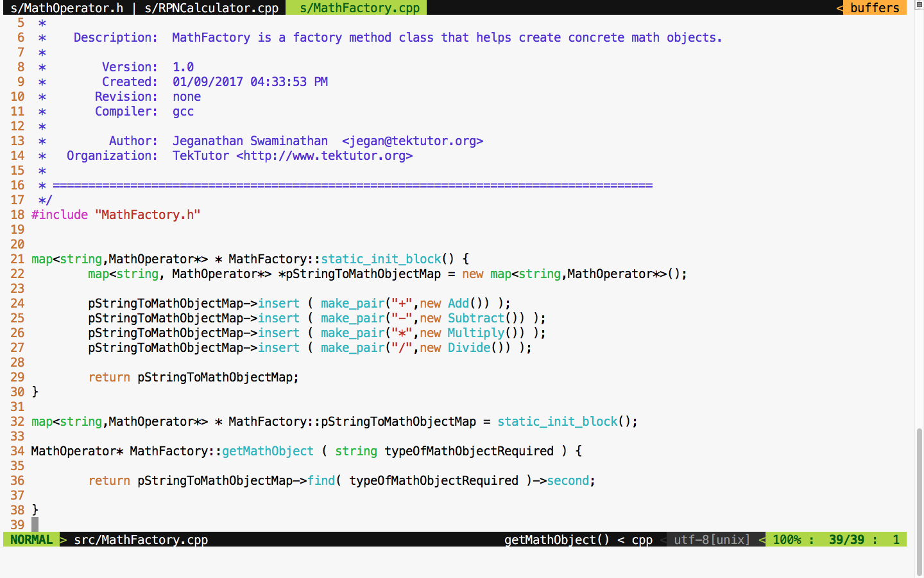The image size is (924, 578).
Task: Open the s/RPNCalculator.cpp buffer tab
Action: (212, 8)
